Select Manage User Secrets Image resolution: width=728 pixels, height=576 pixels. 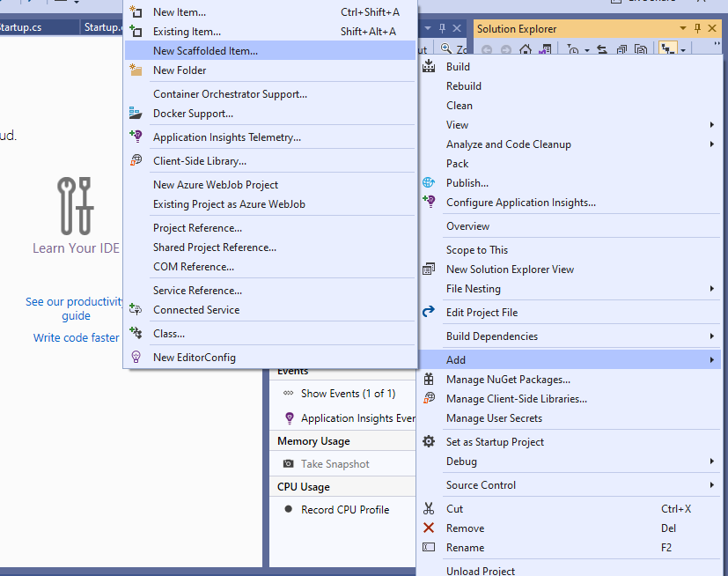570,418
